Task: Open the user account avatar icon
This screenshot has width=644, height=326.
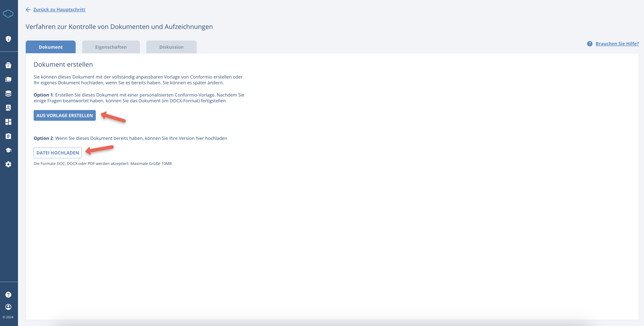Action: [8, 307]
